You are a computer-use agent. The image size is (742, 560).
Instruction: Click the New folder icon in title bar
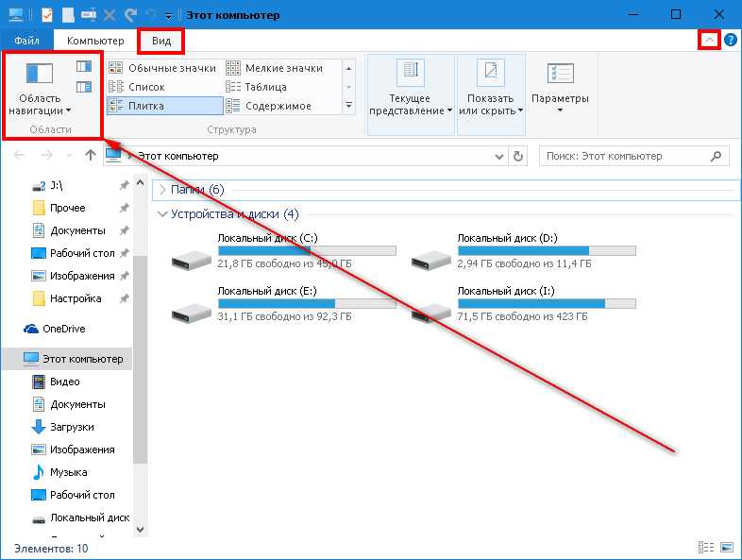tap(68, 15)
